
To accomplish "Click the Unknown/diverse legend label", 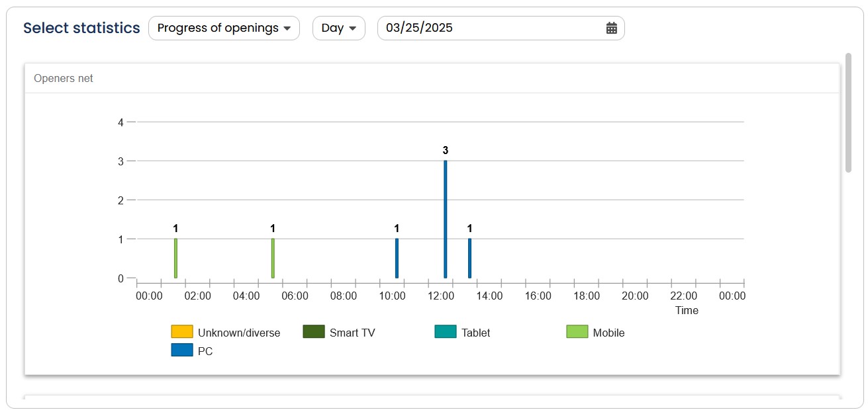I will pyautogui.click(x=239, y=333).
